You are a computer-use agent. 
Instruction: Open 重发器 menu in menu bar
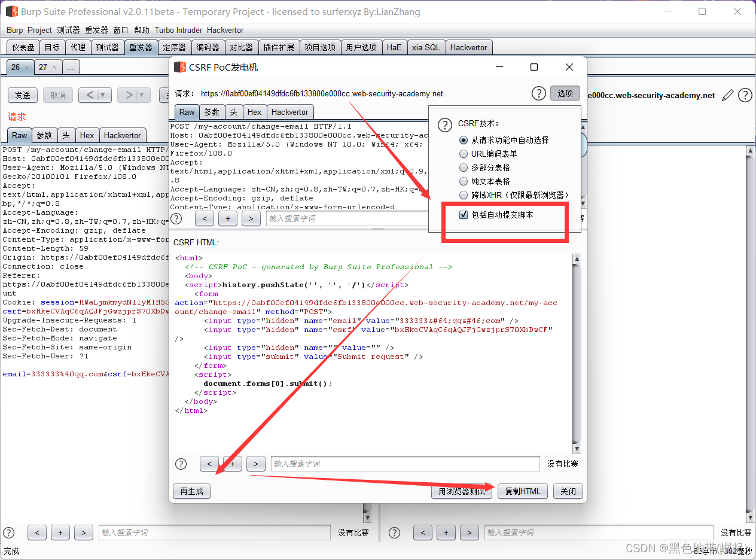point(96,30)
